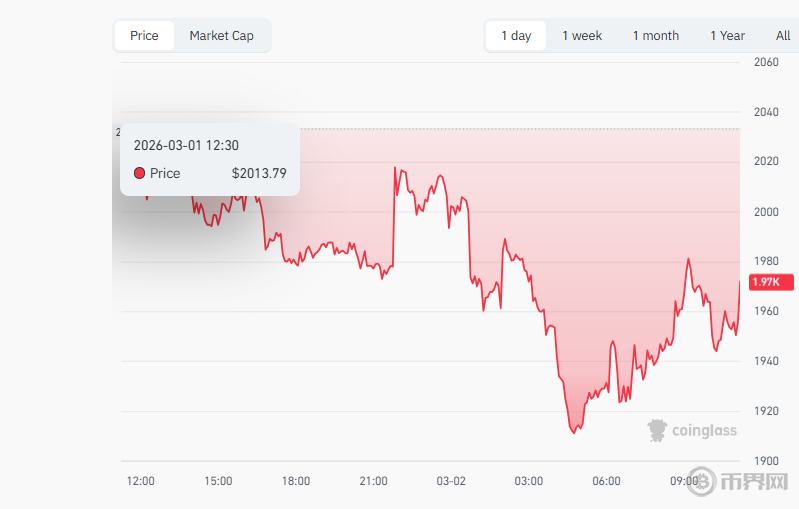Show All time range
The image size is (799, 509).
tap(783, 36)
